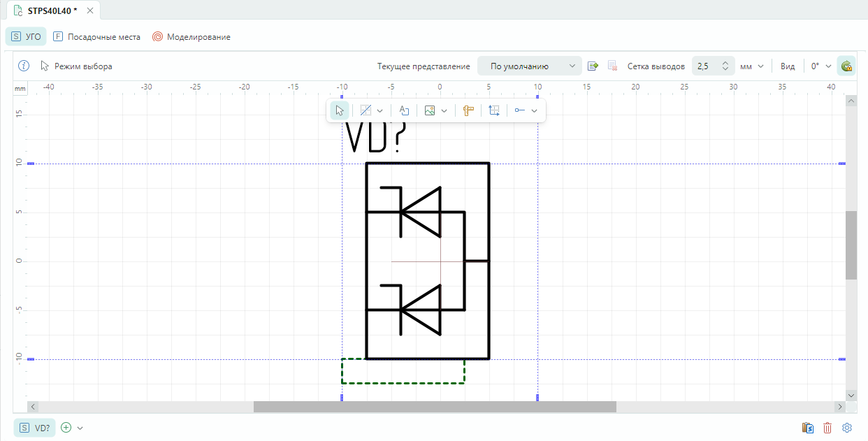Click the insert image tool

[x=430, y=110]
